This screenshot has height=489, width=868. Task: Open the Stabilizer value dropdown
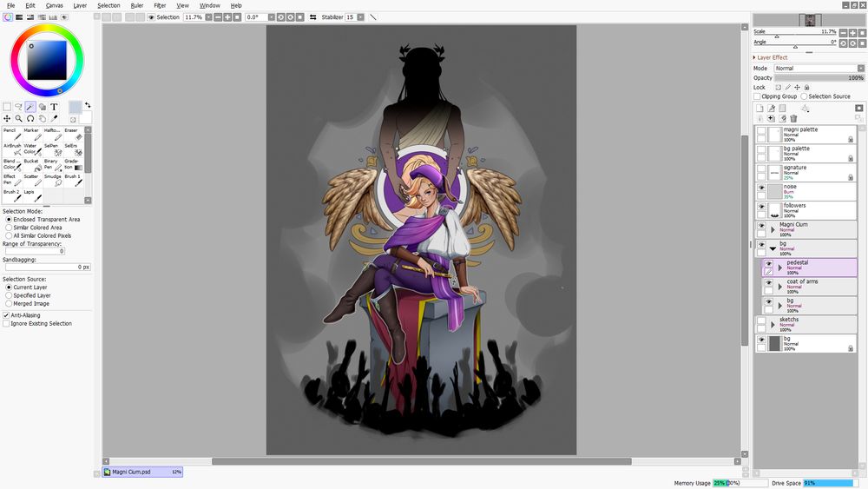pyautogui.click(x=360, y=17)
